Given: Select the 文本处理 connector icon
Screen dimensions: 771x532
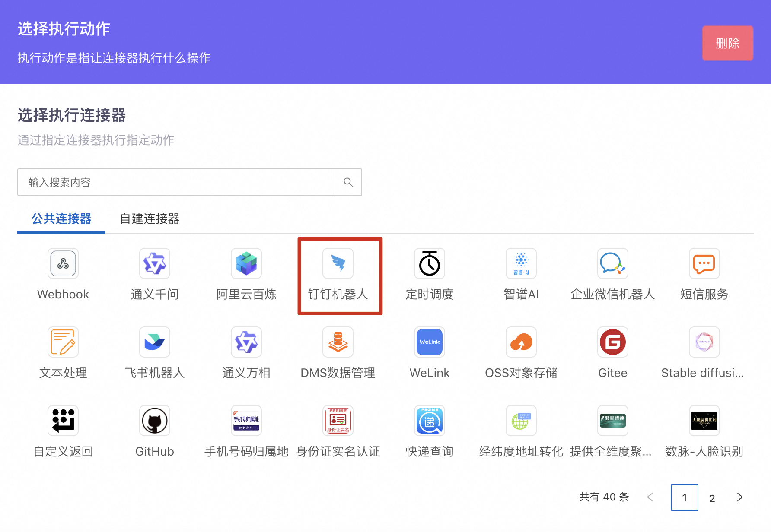Looking at the screenshot, I should point(63,342).
